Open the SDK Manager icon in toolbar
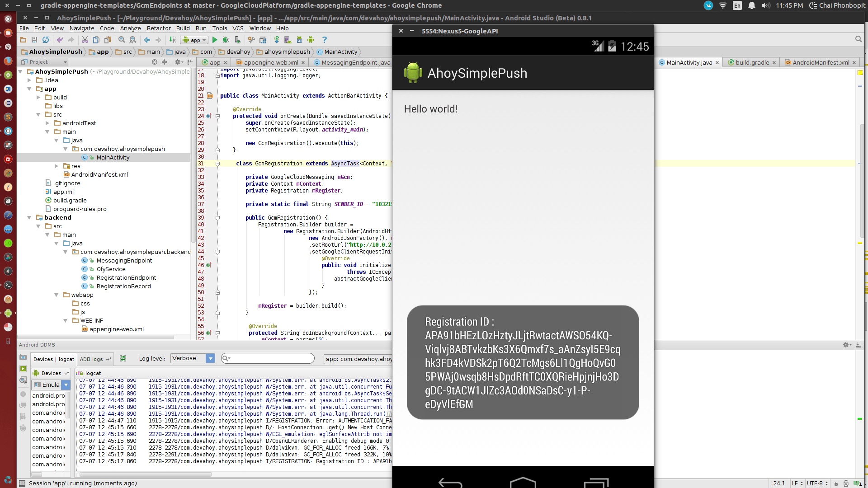This screenshot has height=488, width=868. (299, 40)
